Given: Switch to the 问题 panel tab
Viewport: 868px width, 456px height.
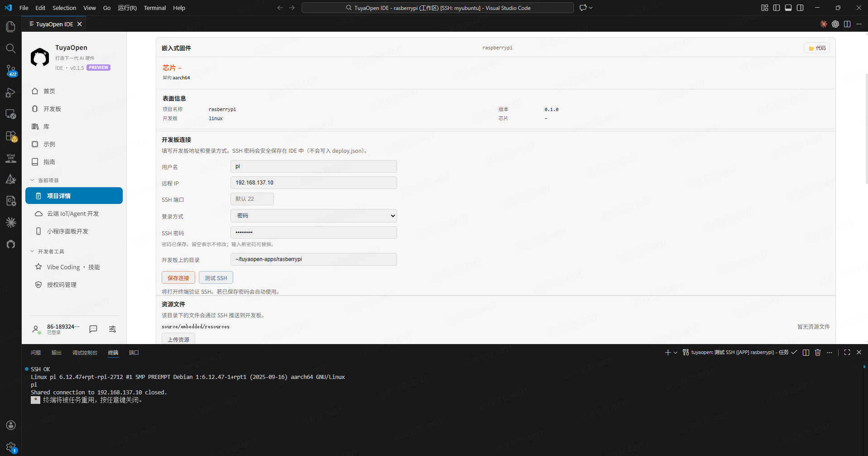Looking at the screenshot, I should pyautogui.click(x=36, y=353).
